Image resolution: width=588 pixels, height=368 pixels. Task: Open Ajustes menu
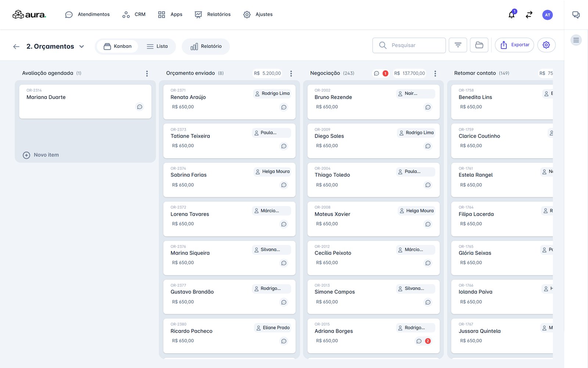pyautogui.click(x=258, y=15)
